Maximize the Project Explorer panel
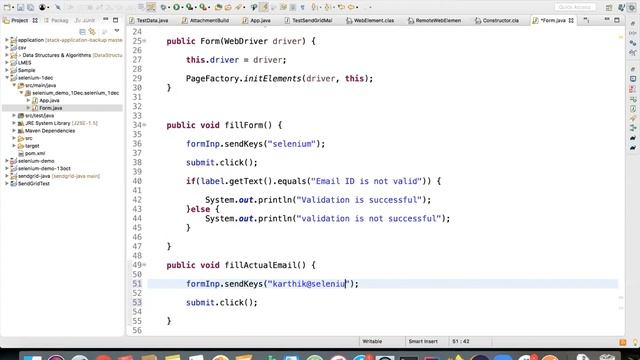This screenshot has height=360, width=640. tap(116, 20)
